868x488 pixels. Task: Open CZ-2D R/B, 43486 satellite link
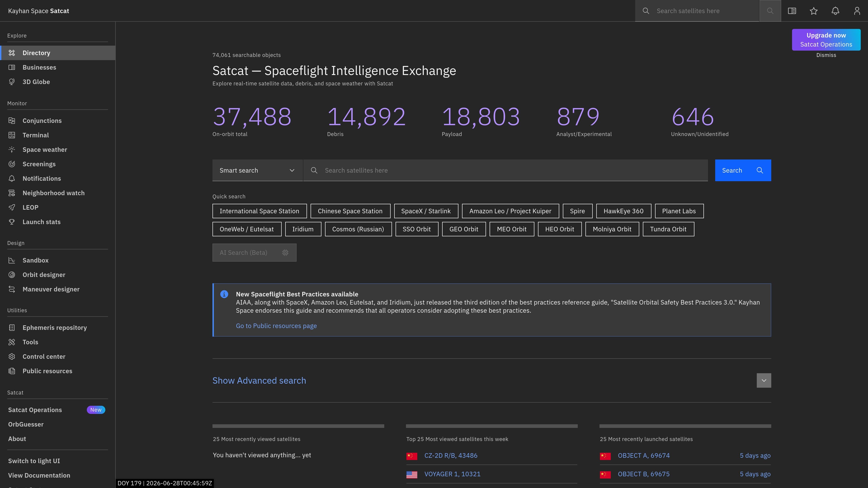point(451,456)
